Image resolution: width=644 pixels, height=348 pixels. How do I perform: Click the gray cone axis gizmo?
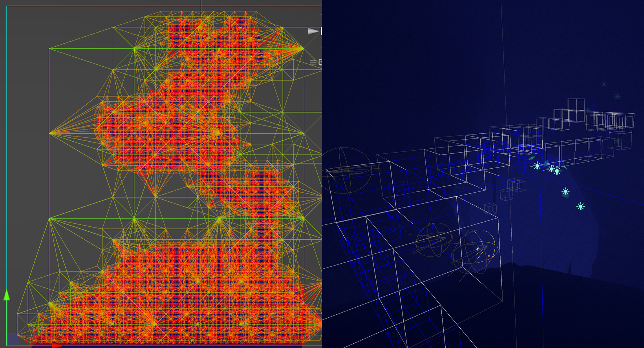[x=313, y=31]
